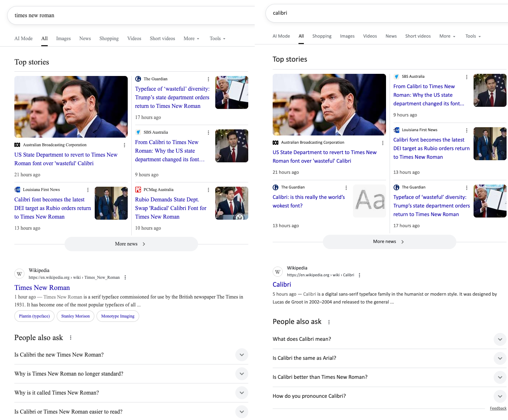Screen dimensions: 508x420
Task: Select Videos tab in calibri results
Action: tap(370, 36)
